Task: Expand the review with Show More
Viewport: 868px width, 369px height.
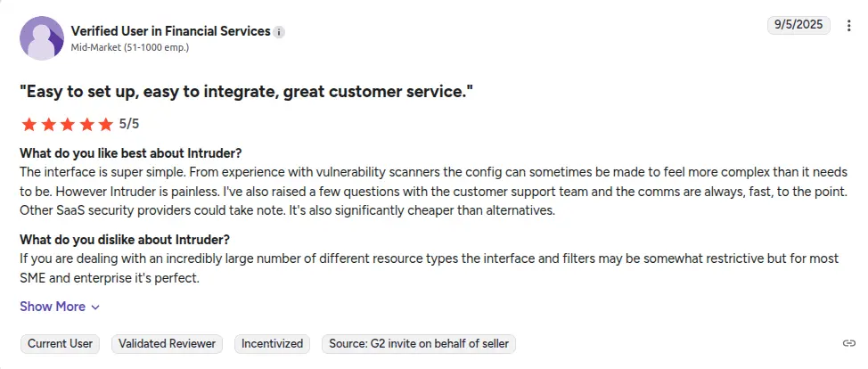Action: click(x=60, y=307)
